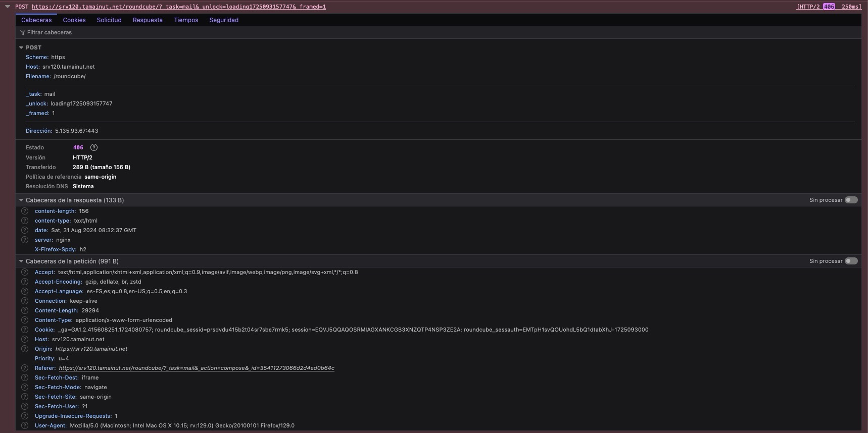This screenshot has height=433, width=868.
Task: Toggle raw view for response headers
Action: coord(851,200)
